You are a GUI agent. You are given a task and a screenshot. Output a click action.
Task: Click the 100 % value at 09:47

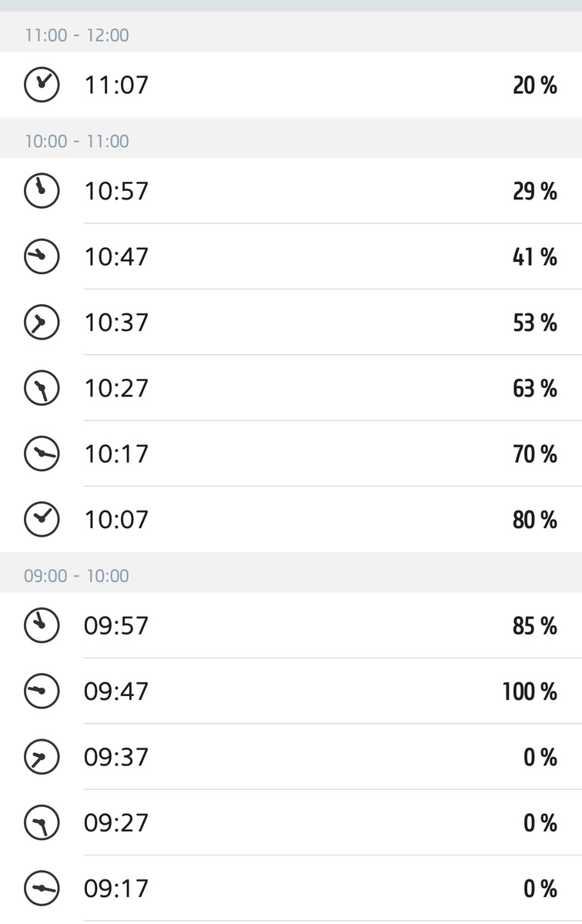[x=530, y=691]
